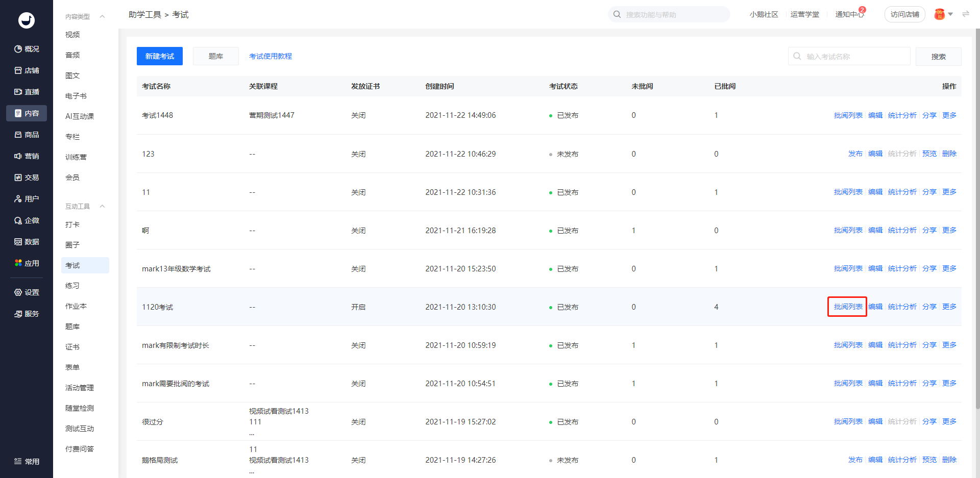Collapse the 内容类型 section
This screenshot has height=478, width=980.
(102, 16)
